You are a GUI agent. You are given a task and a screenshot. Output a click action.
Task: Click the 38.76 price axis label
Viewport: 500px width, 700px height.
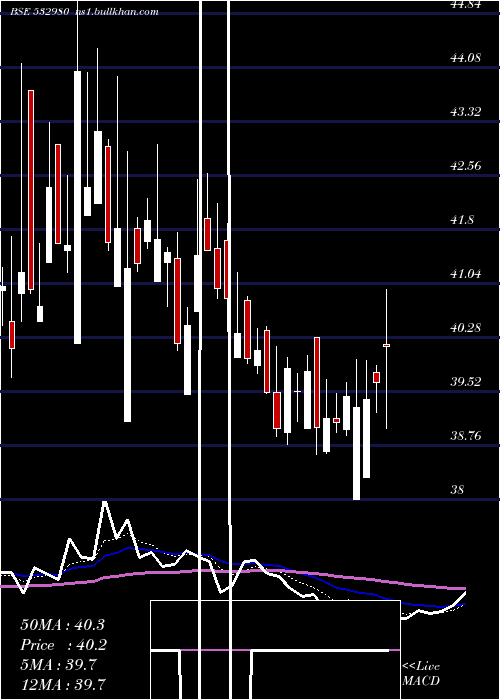tap(466, 436)
